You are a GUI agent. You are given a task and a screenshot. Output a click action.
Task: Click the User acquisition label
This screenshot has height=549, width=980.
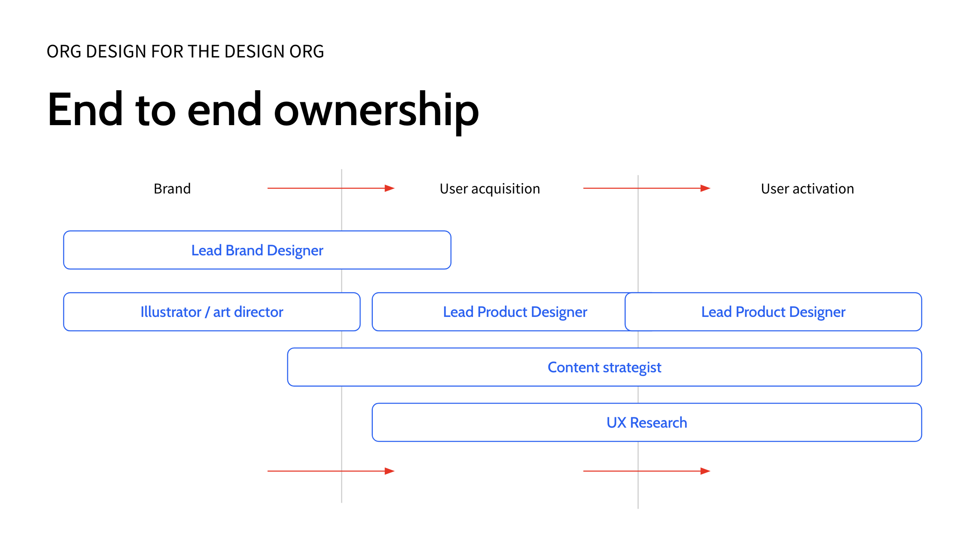(490, 189)
